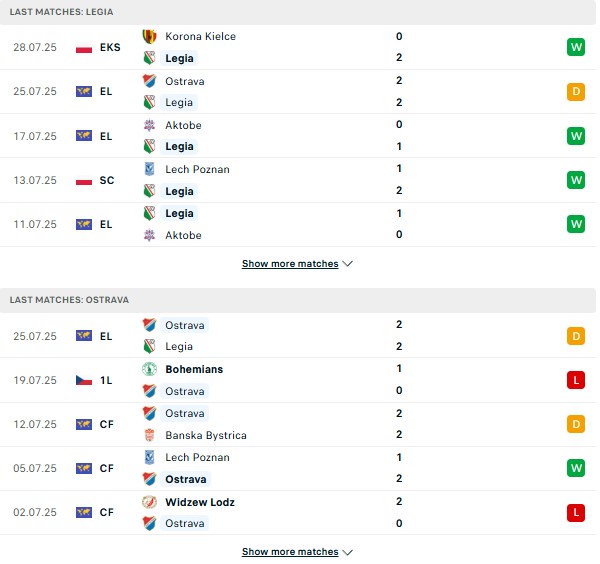Click Aktobe logo in 17.07.25 match
This screenshot has width=600, height=564.
coord(149,125)
